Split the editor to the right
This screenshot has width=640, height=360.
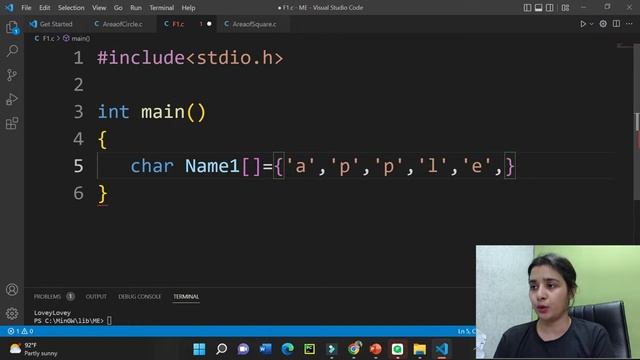tap(616, 24)
